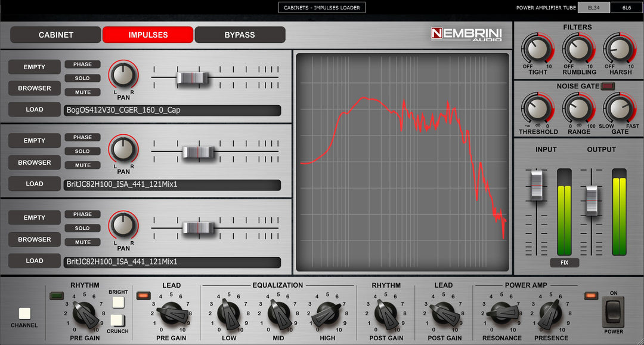Flip the POWER rocker switch
This screenshot has width=644, height=345.
pos(614,313)
